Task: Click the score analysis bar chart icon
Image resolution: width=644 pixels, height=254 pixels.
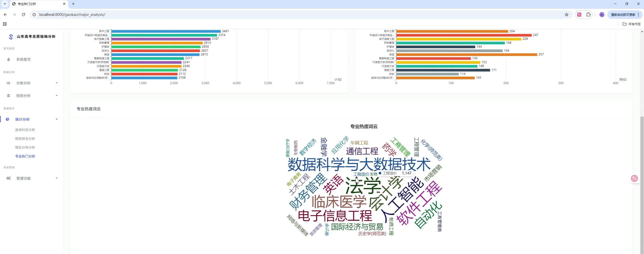Action: tap(9, 83)
